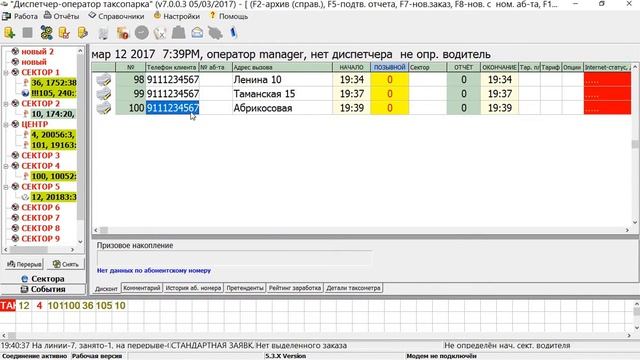
Task: Open the Помощь menu
Action: [229, 16]
